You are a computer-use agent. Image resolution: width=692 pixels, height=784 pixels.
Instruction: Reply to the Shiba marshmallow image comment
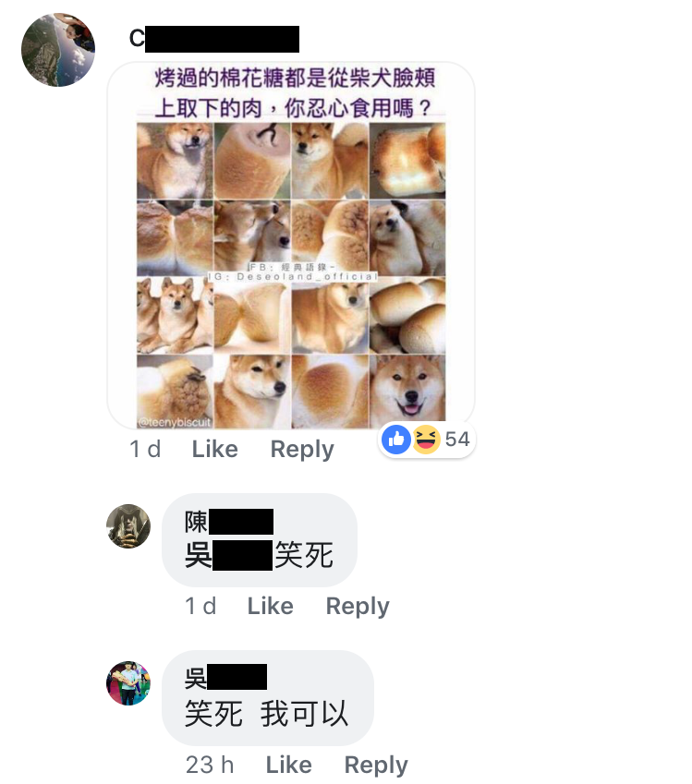click(x=302, y=449)
